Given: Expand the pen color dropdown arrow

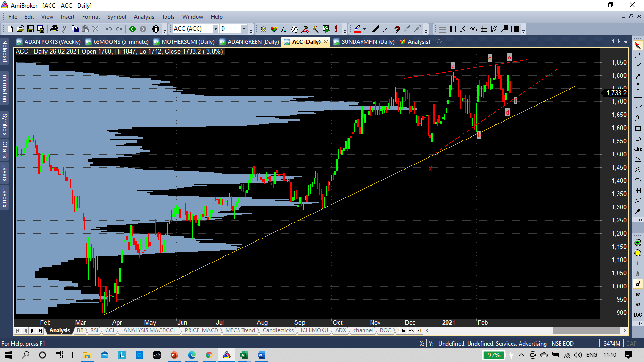Looking at the screenshot, I should click(x=364, y=29).
